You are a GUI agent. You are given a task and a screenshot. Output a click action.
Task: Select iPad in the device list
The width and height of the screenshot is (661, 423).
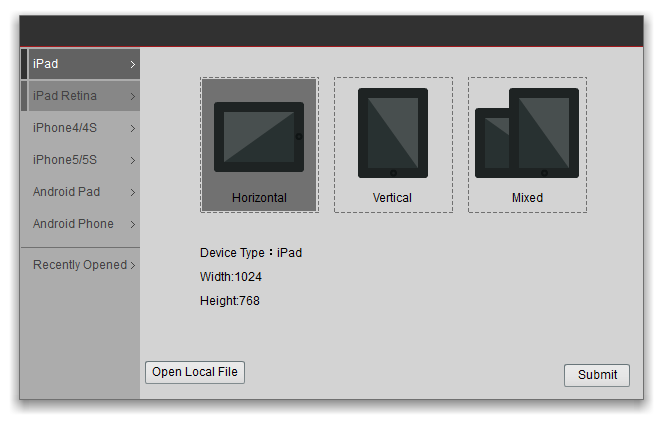pyautogui.click(x=81, y=64)
